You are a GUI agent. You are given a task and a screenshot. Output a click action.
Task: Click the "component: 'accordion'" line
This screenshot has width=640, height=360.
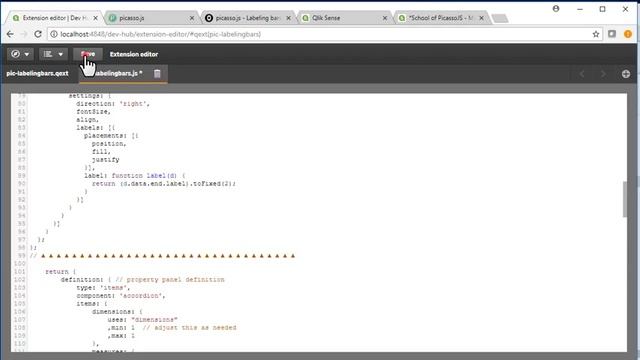121,296
